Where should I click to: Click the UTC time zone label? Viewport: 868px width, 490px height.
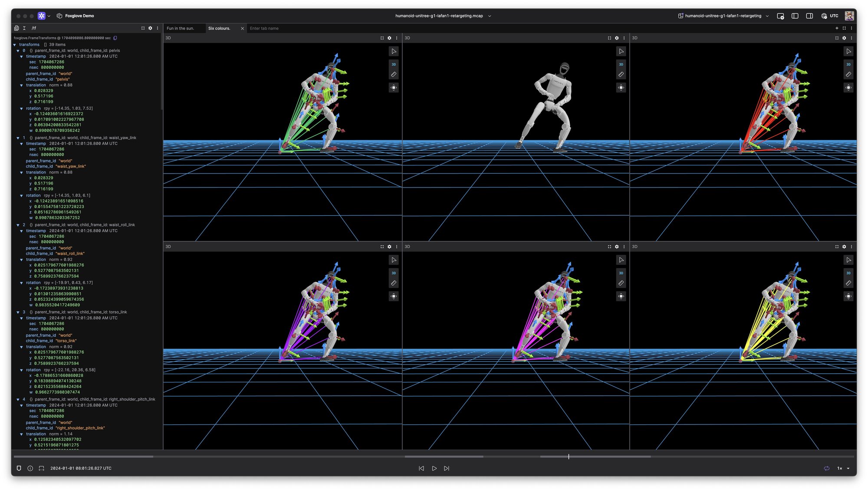834,16
